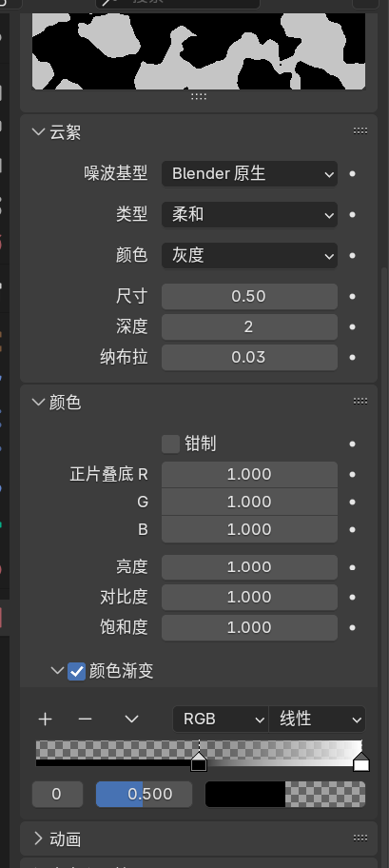Animate the G multiply property dot
Image resolution: width=389 pixels, height=868 pixels.
353,503
